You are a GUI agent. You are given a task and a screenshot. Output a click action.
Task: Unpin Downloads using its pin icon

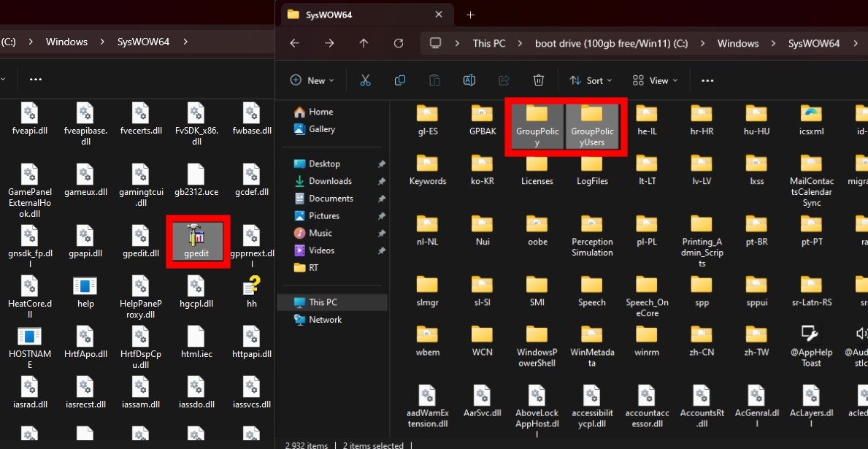381,182
